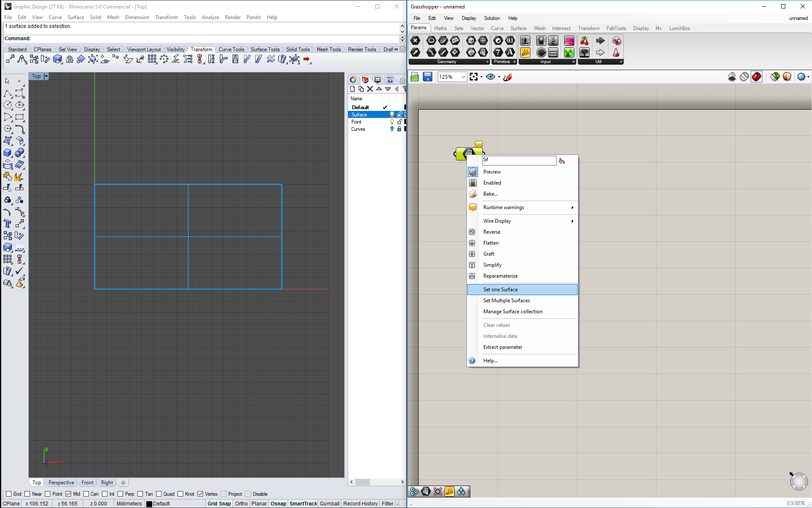Viewport: 812px width, 508px height.
Task: Open the Top viewport title dropdown arrow
Action: point(46,76)
